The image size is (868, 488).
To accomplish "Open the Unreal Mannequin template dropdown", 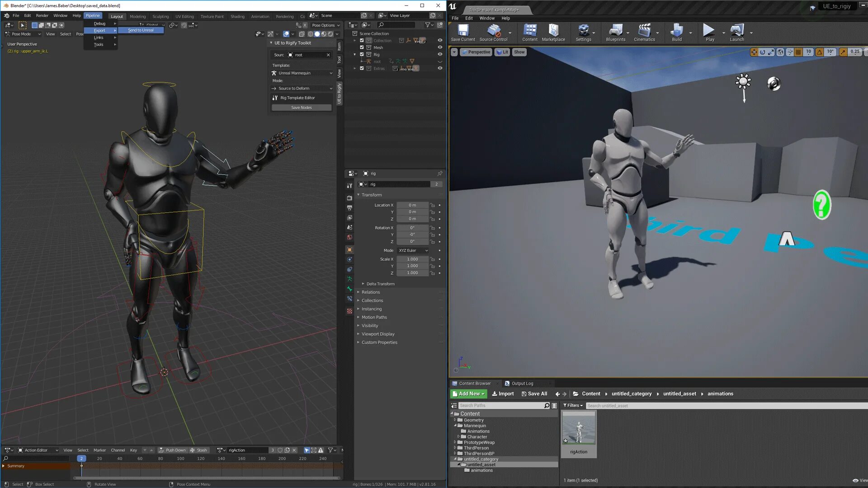I will coord(302,73).
